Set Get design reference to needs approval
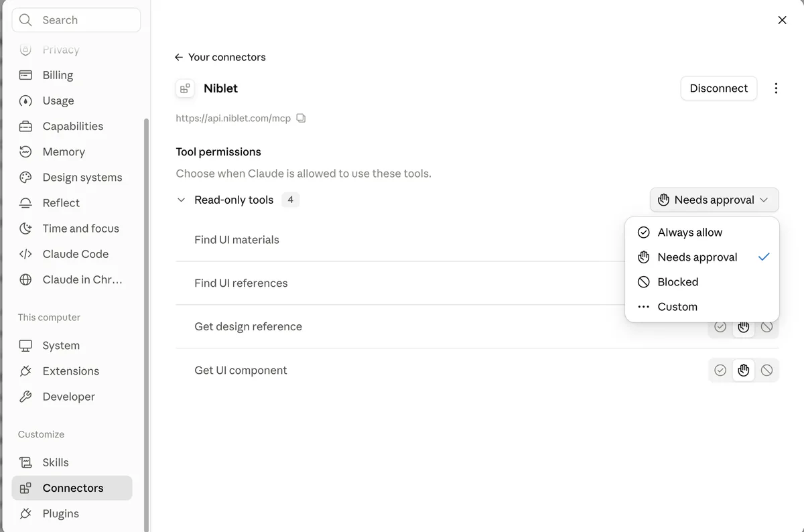Viewport: 804px width, 532px height. coord(744,327)
